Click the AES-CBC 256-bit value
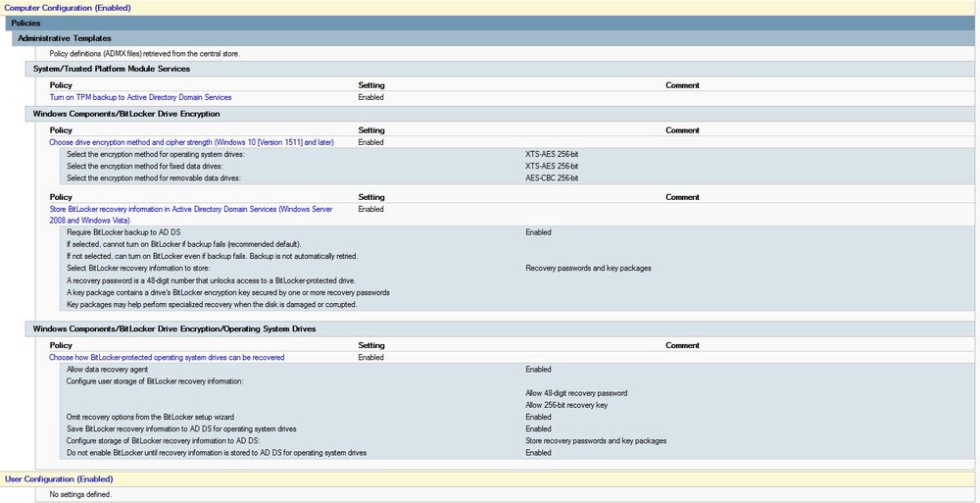The height and width of the screenshot is (503, 980). click(x=552, y=178)
